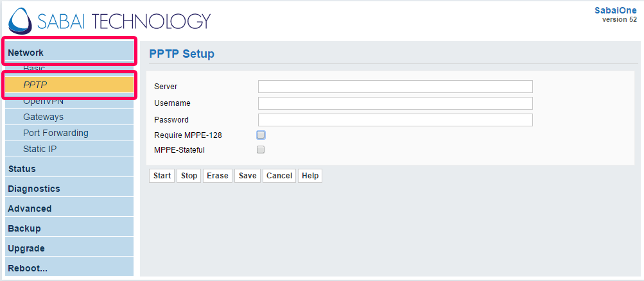The width and height of the screenshot is (644, 281).
Task: Focus the Server input field
Action: [395, 87]
